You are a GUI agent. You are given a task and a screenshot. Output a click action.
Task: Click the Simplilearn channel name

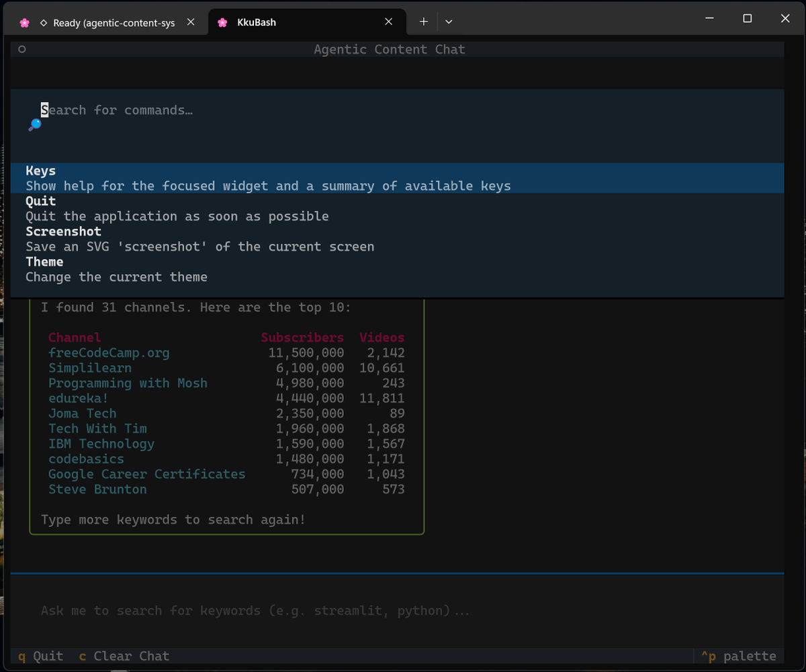click(90, 368)
